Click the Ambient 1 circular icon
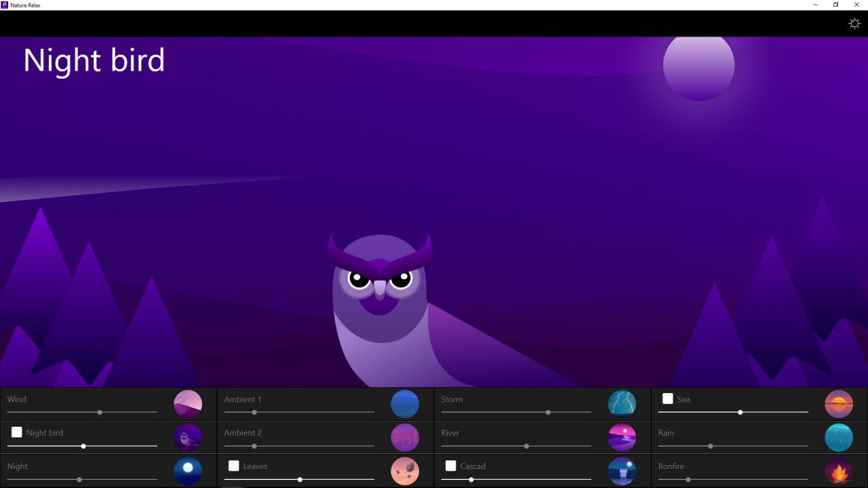The width and height of the screenshot is (868, 488). (405, 403)
